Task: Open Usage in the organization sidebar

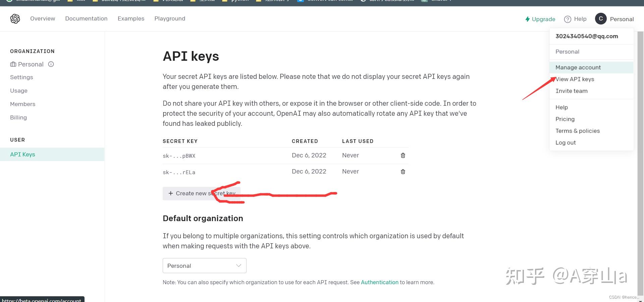Action: [19, 91]
